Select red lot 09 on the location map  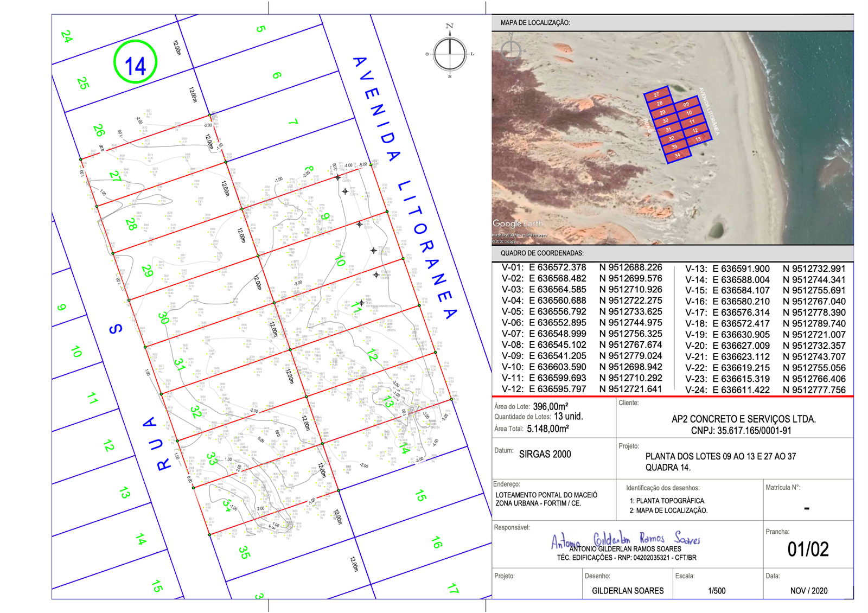coord(686,104)
